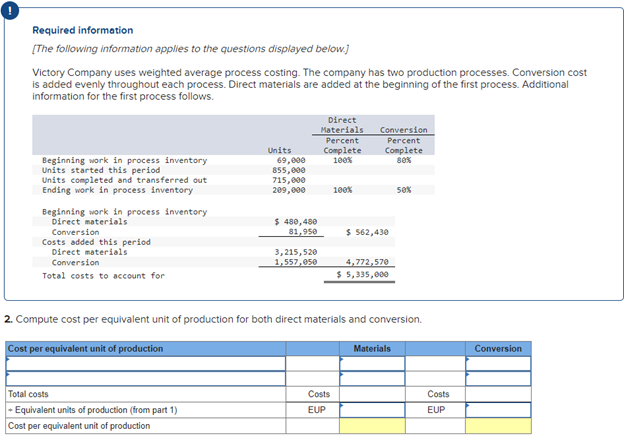Select first row Conversion input cell
The height and width of the screenshot is (440, 624).
pyautogui.click(x=498, y=364)
